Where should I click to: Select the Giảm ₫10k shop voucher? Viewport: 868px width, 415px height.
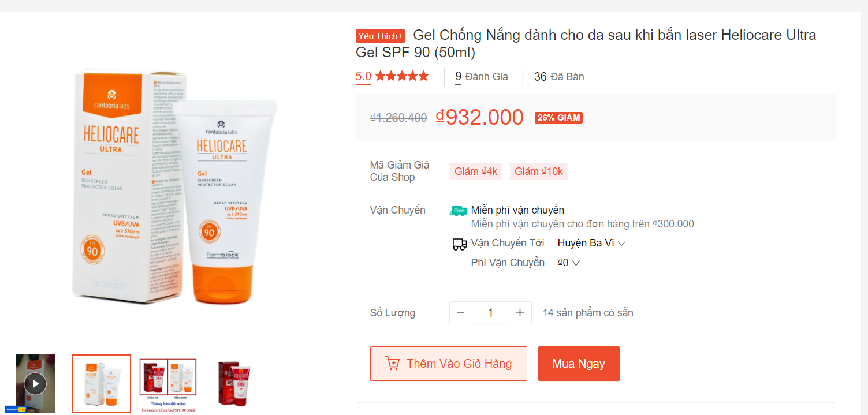538,171
